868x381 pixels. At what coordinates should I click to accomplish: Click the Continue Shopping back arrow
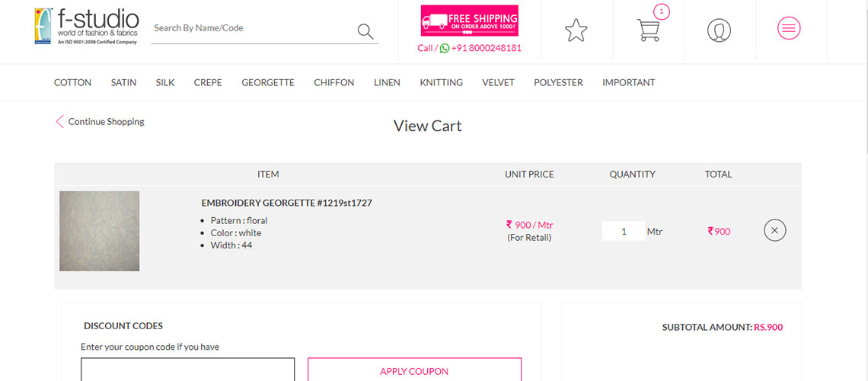(x=60, y=121)
